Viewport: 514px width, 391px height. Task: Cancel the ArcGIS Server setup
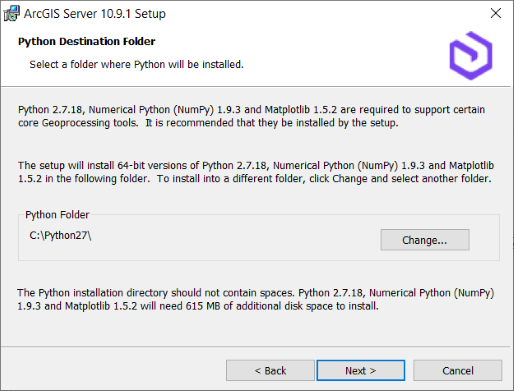pyautogui.click(x=458, y=370)
